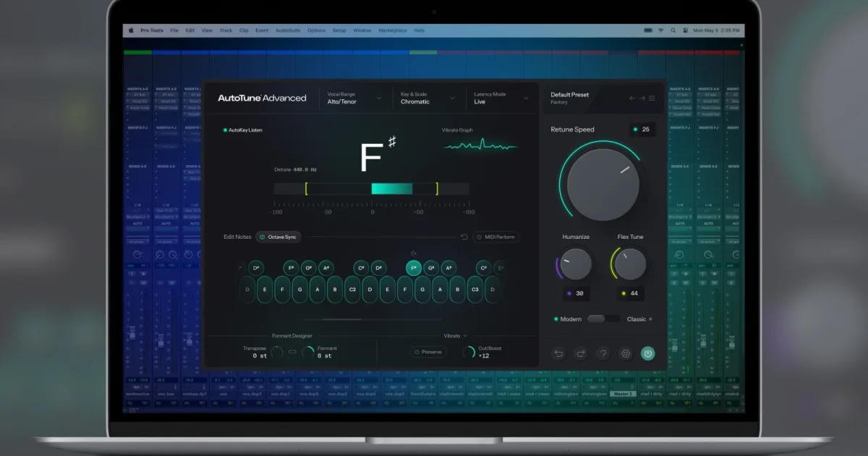
Task: Toggle the teal plugin power bypass button
Action: [648, 353]
